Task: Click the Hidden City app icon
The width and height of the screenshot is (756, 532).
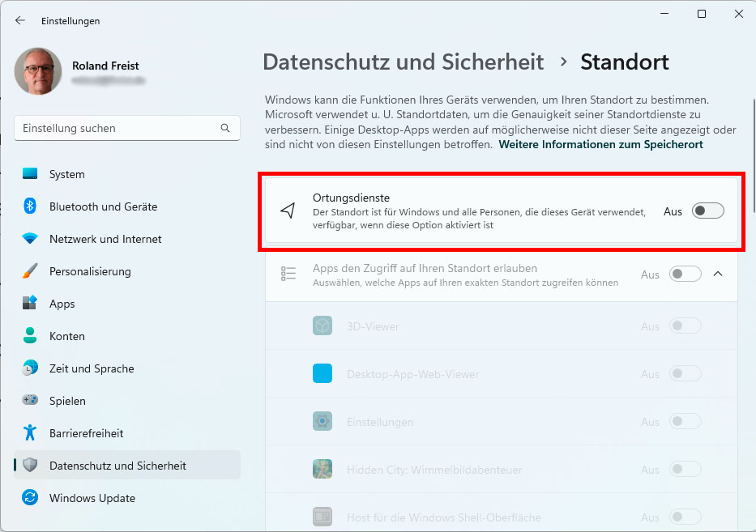Action: coord(322,469)
